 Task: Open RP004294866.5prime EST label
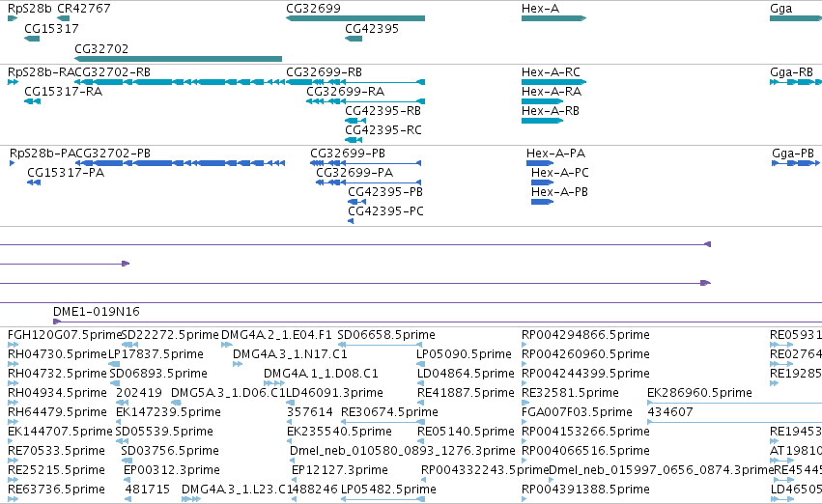coord(585,335)
